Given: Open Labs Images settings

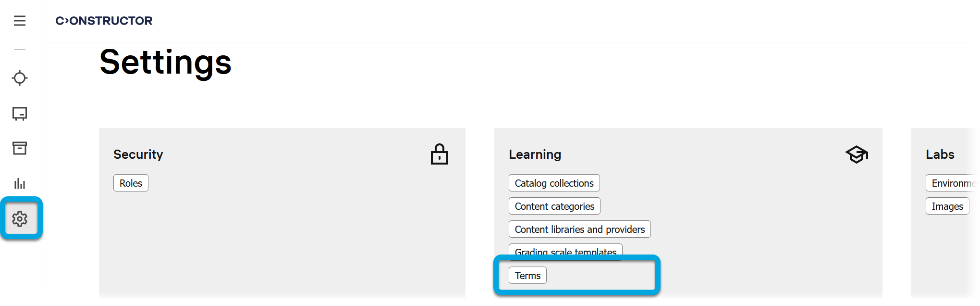Looking at the screenshot, I should click(947, 206).
